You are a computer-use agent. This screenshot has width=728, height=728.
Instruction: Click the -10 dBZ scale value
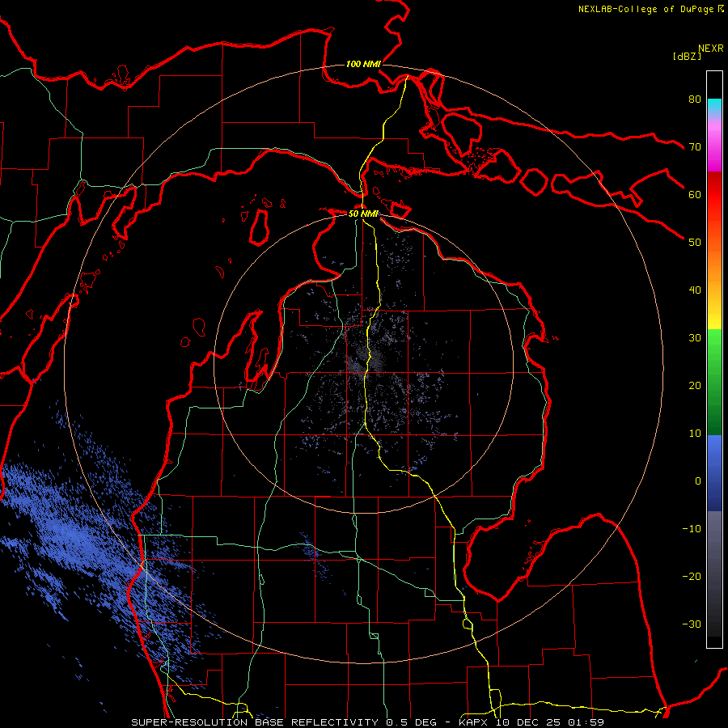click(x=692, y=529)
